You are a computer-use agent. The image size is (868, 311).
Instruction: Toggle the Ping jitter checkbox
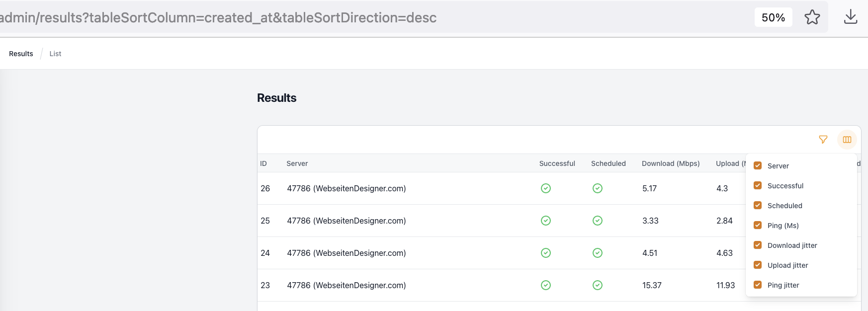(x=758, y=285)
